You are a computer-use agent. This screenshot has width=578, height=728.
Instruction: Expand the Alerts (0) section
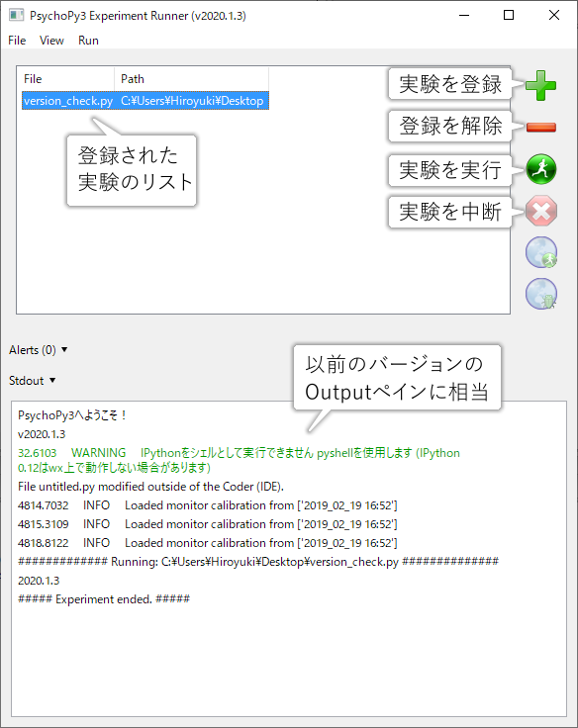[38, 349]
